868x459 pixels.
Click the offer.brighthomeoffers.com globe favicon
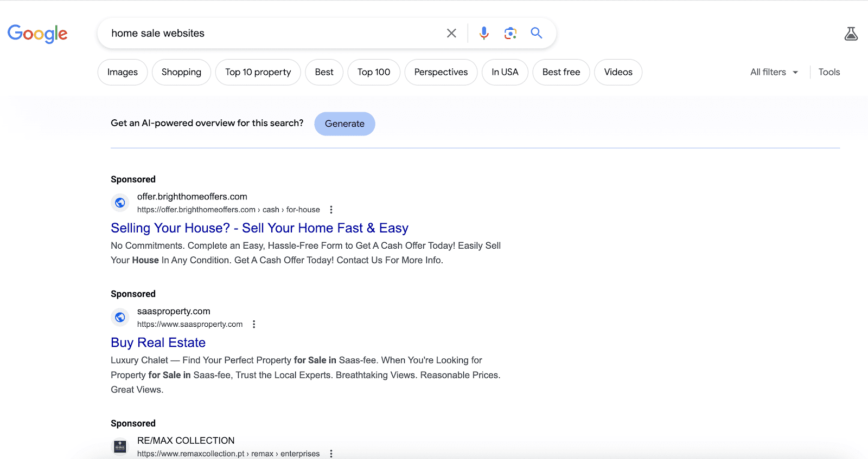[120, 203]
